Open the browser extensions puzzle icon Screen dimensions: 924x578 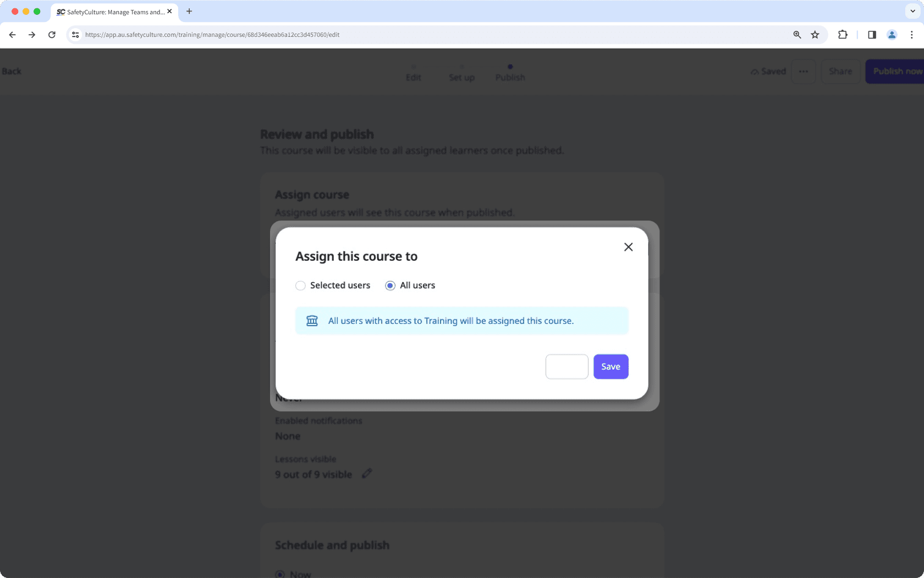[x=842, y=34]
